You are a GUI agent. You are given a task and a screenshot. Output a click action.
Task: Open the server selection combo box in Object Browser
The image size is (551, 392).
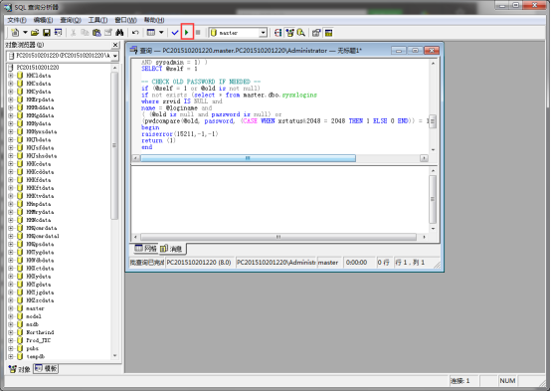click(63, 56)
